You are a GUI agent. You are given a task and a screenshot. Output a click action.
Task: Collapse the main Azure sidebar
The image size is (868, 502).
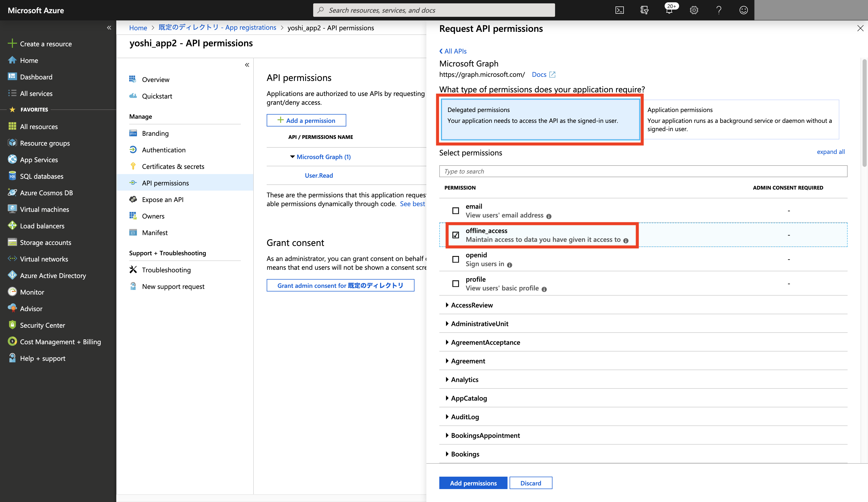(x=109, y=28)
